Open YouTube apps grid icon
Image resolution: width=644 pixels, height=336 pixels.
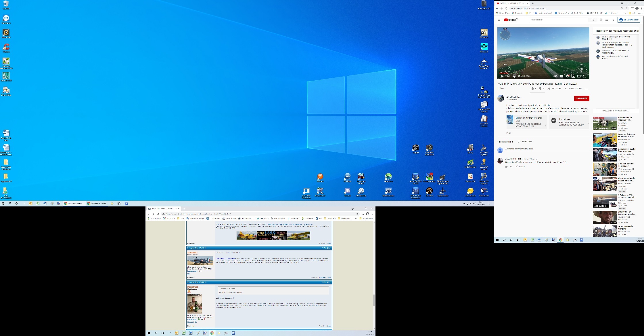(607, 20)
